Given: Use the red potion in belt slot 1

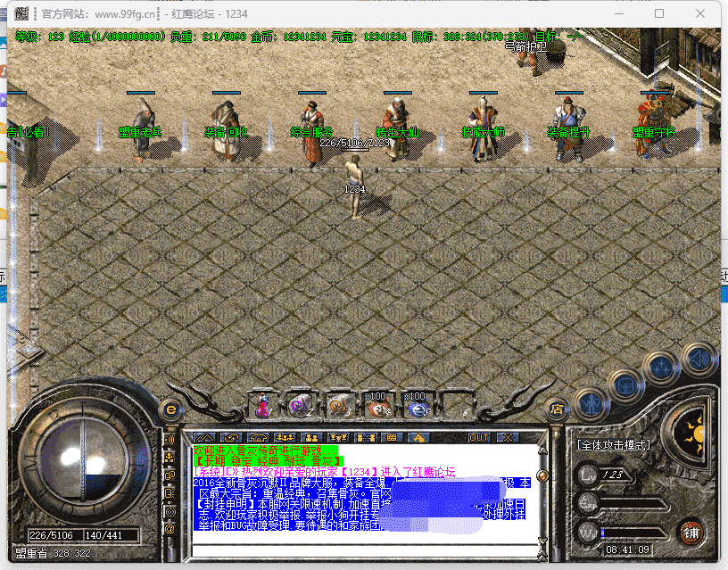Looking at the screenshot, I should tap(263, 405).
